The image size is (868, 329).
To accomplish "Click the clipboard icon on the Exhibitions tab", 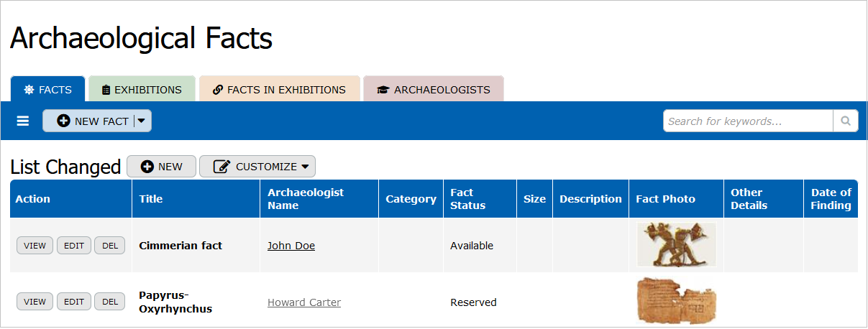I will [106, 90].
